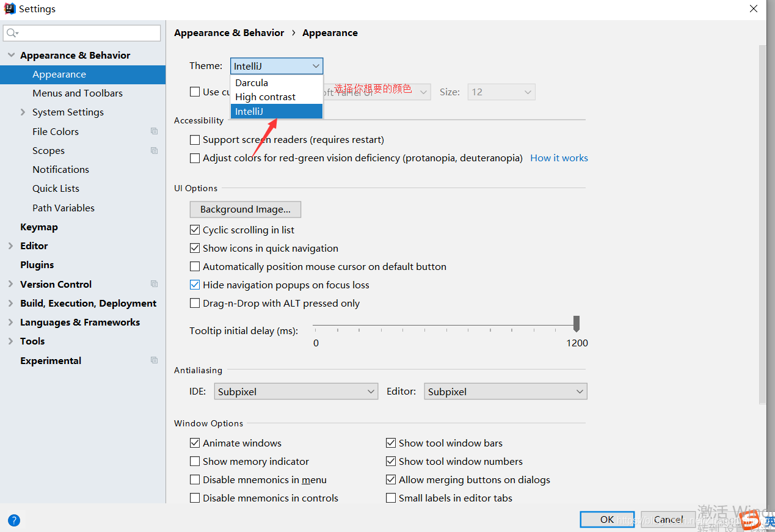Viewport: 775px width, 532px height.
Task: Select High contrast theme option
Action: click(x=277, y=97)
